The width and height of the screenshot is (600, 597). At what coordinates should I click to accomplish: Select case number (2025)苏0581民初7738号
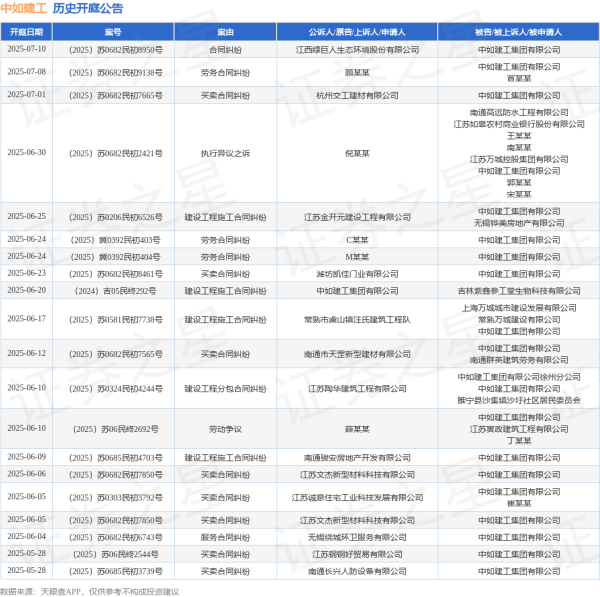click(x=116, y=320)
